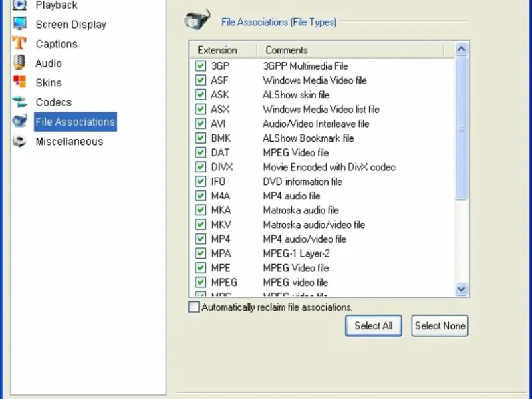Image resolution: width=532 pixels, height=399 pixels.
Task: Uncheck the MP4 extension checkbox
Action: pyautogui.click(x=201, y=239)
